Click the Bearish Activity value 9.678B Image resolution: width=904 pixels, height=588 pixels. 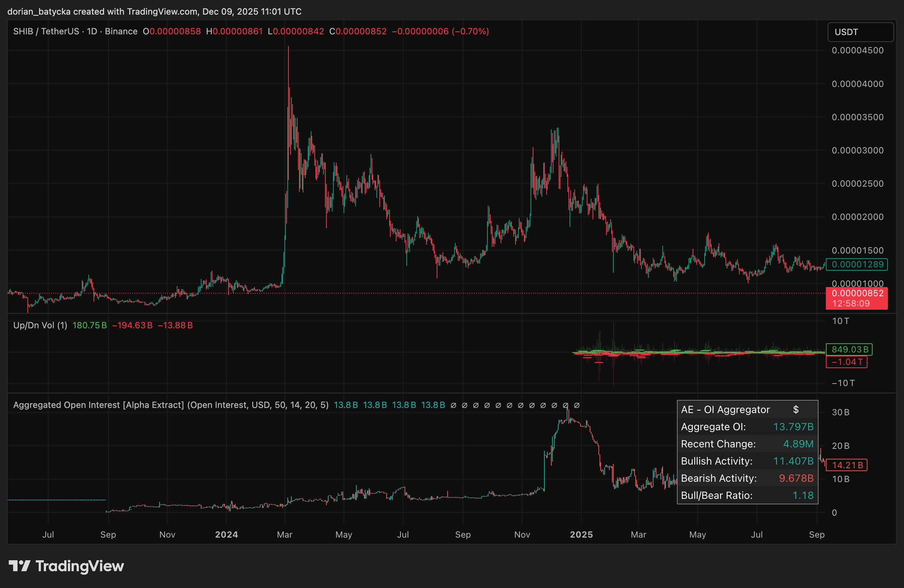pyautogui.click(x=796, y=478)
